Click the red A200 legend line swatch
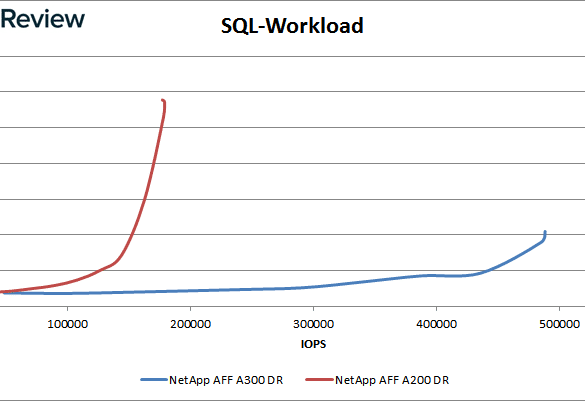The height and width of the screenshot is (401, 585). point(319,380)
